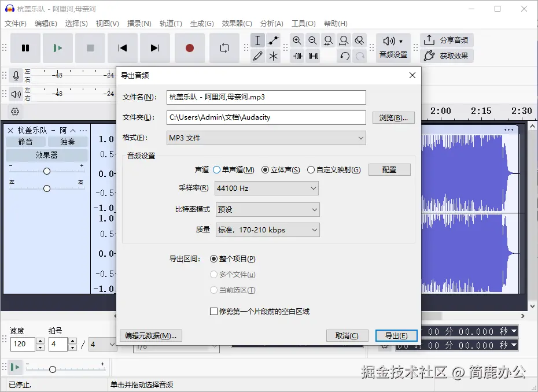This screenshot has height=392, width=538.
Task: Click the 编辑元数据 button
Action: 150,335
